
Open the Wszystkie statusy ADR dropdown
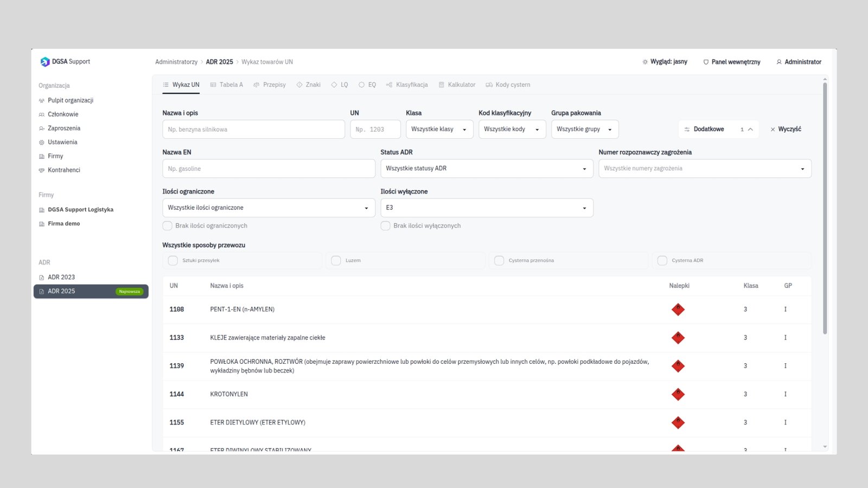pyautogui.click(x=487, y=169)
